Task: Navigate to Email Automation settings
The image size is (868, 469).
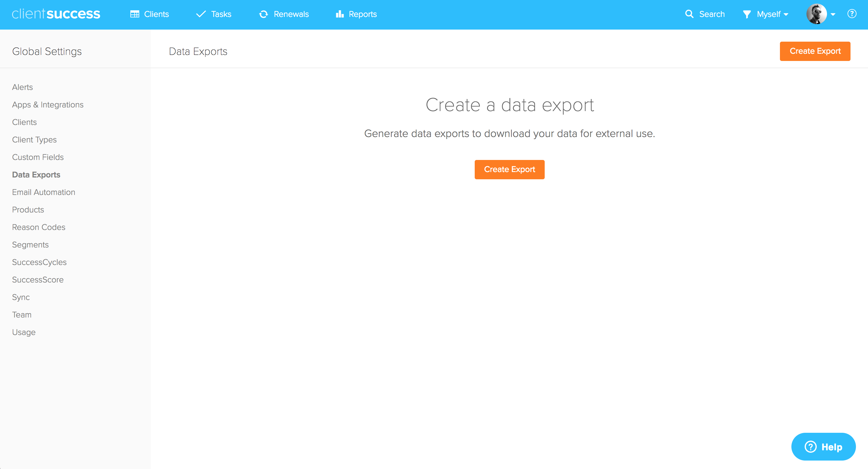Action: tap(43, 192)
